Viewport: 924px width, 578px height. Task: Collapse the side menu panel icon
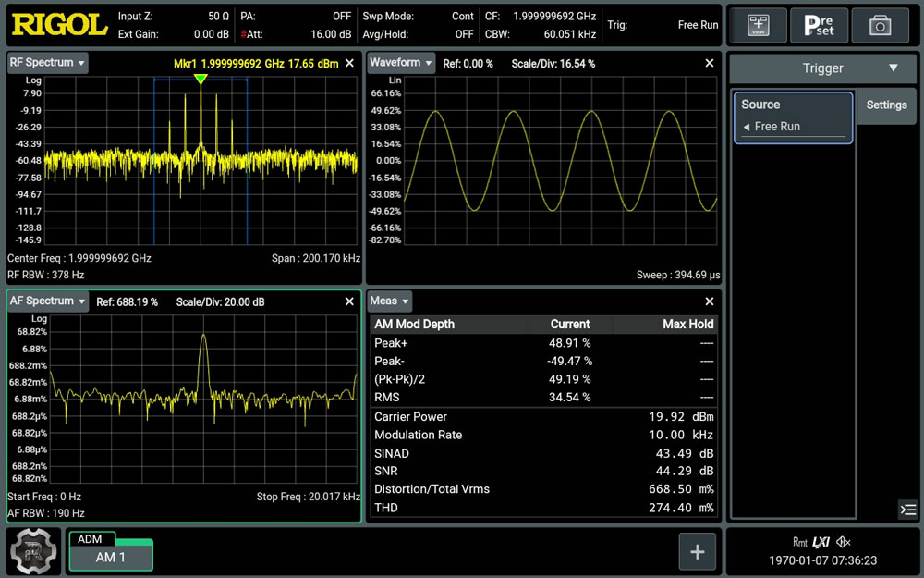point(908,509)
